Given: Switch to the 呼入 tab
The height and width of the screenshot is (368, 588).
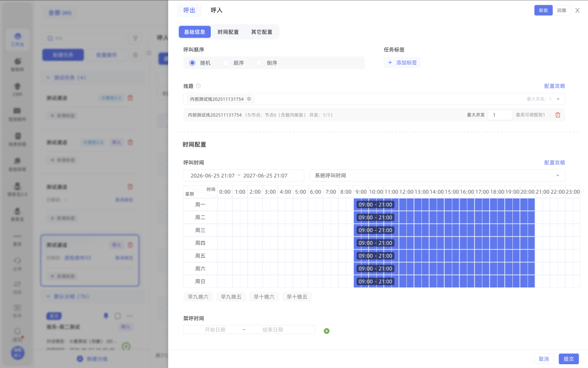Looking at the screenshot, I should [x=216, y=10].
